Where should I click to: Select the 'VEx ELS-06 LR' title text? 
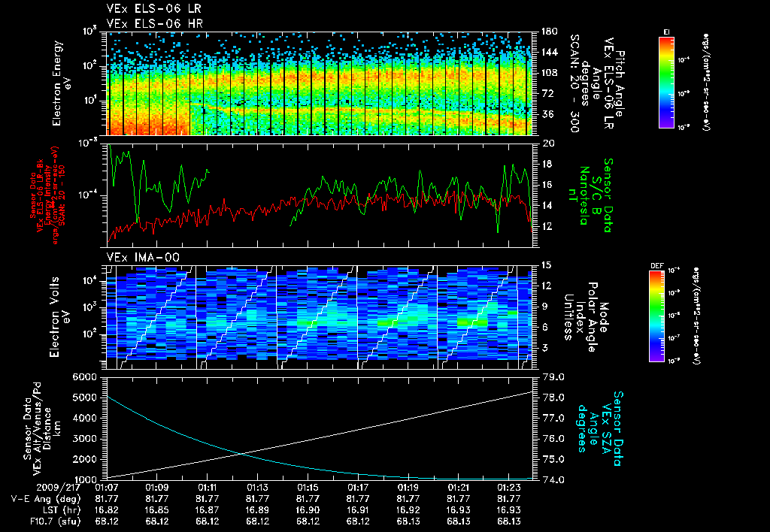point(153,9)
